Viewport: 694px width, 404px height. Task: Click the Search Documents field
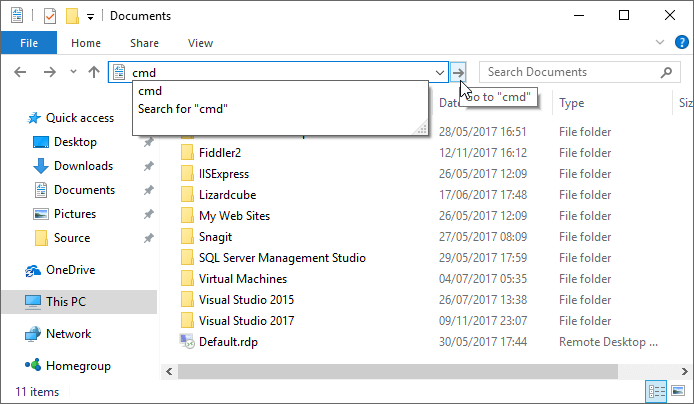click(580, 72)
